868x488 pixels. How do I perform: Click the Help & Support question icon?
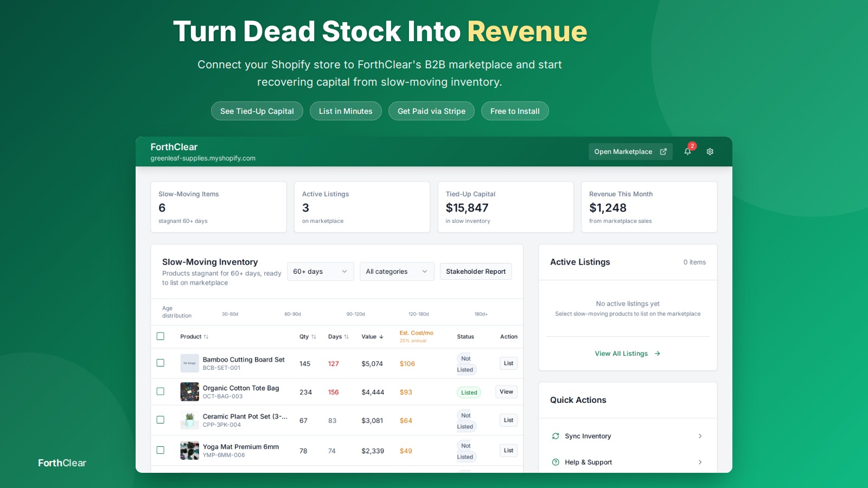(556, 463)
